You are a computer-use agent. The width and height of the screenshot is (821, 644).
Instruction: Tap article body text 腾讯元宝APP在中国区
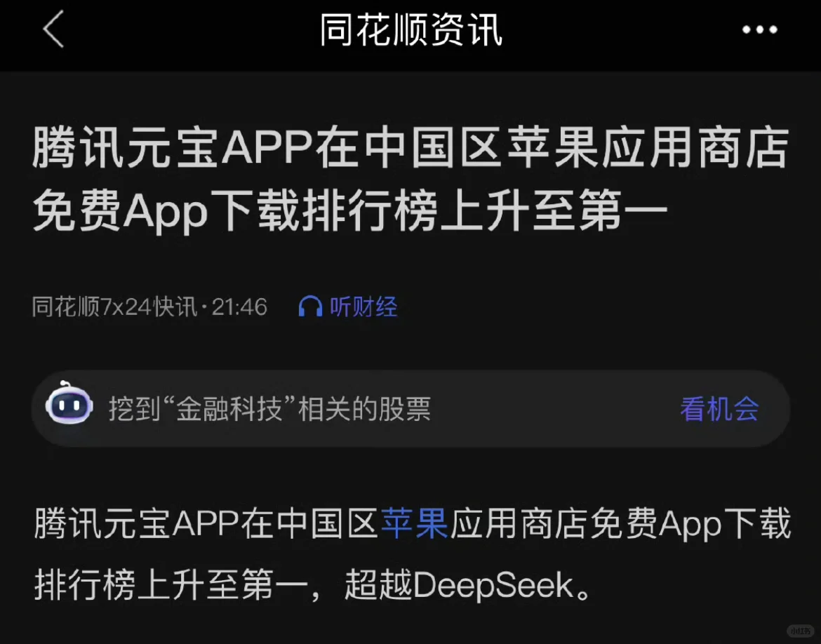tap(206, 523)
